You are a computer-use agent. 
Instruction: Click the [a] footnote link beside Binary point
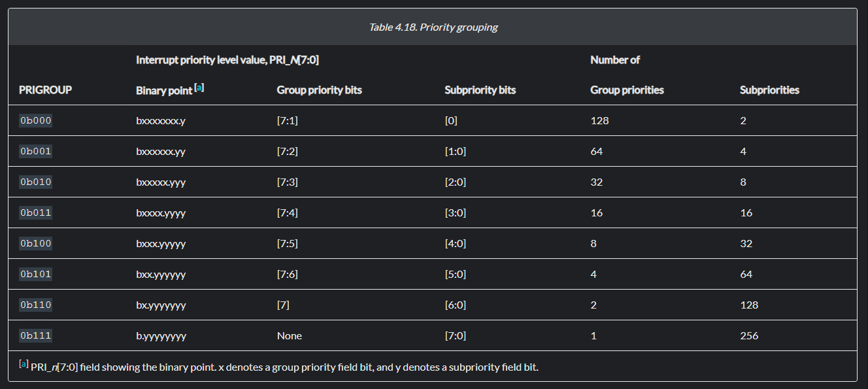(x=199, y=88)
